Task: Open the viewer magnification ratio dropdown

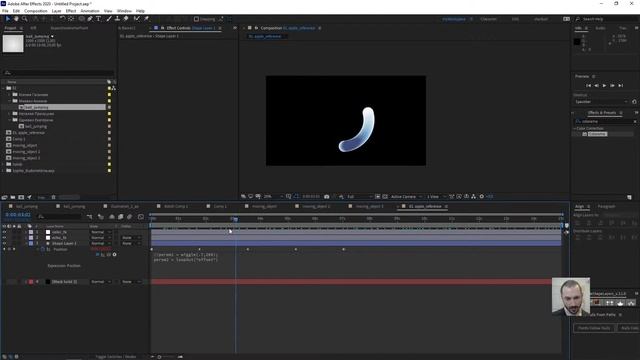Action: tap(273, 196)
